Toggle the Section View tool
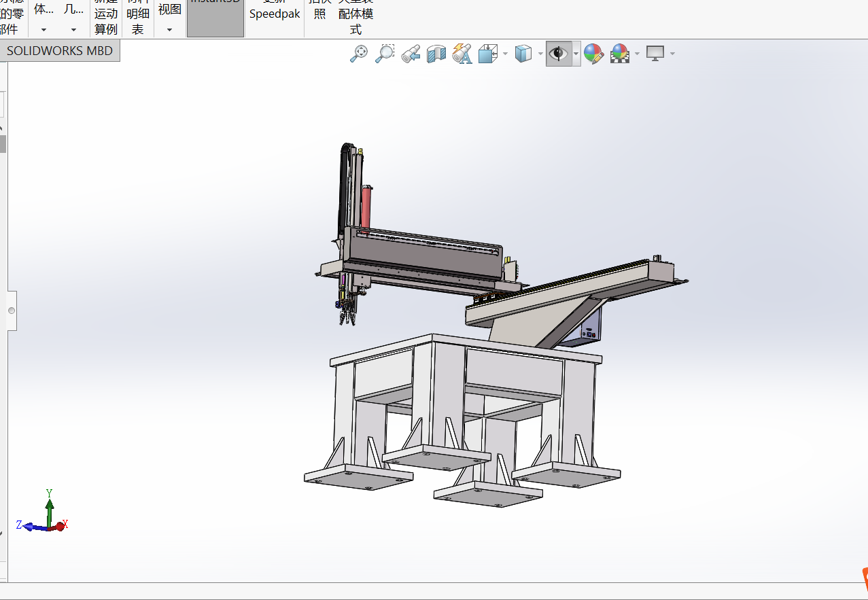Viewport: 868px width, 600px height. click(436, 54)
